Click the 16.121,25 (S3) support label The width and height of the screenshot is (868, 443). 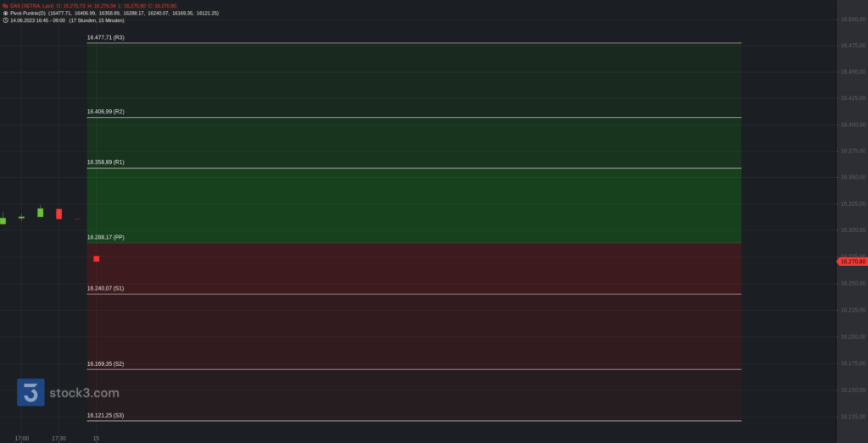[106, 415]
